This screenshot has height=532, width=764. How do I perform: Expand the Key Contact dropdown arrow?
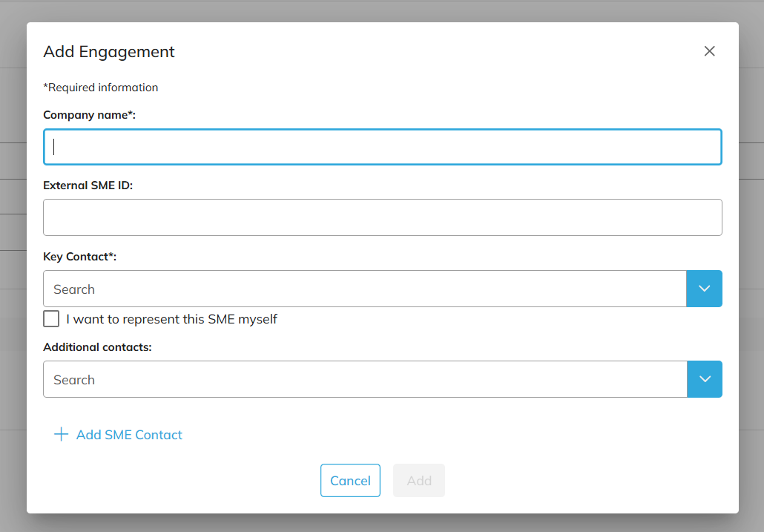[704, 289]
